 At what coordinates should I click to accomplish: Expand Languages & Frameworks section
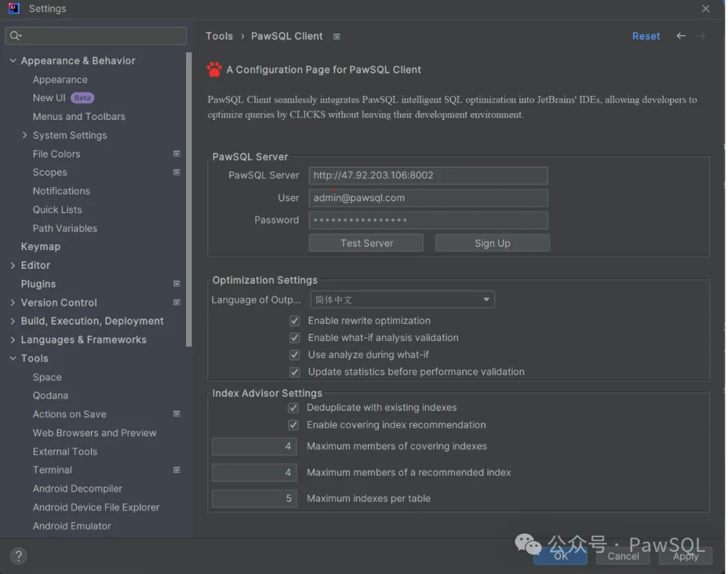point(13,340)
